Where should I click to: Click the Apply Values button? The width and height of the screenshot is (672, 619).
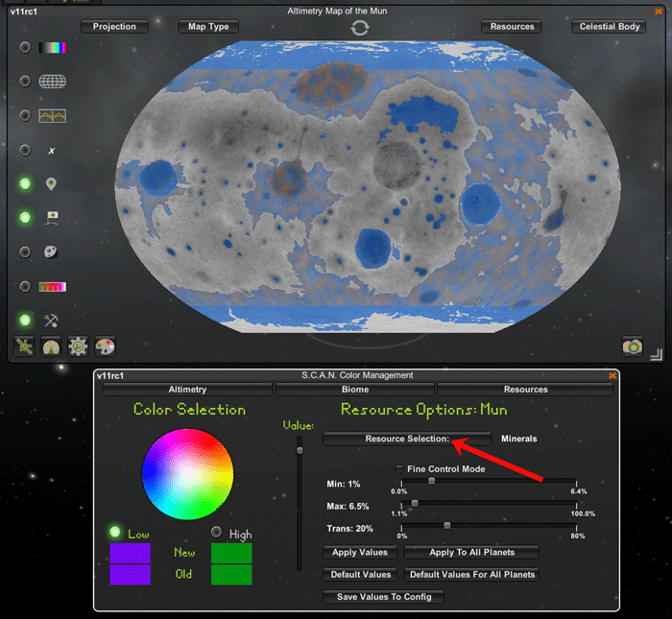360,552
